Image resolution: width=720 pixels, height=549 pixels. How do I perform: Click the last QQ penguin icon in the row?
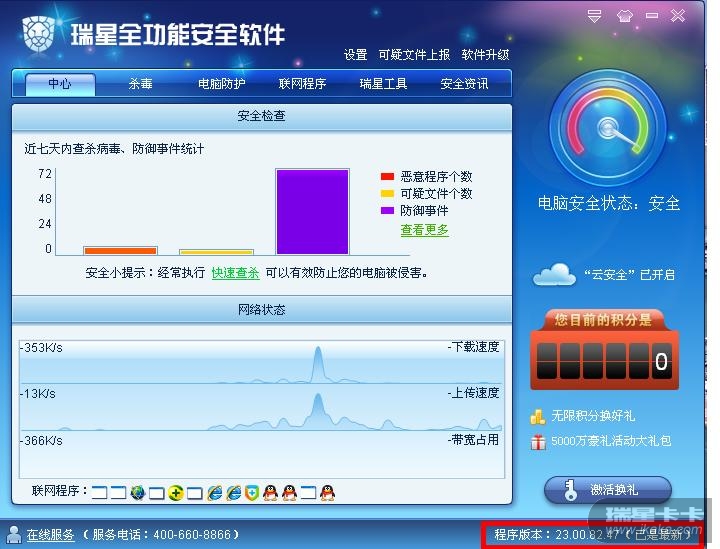click(x=327, y=493)
